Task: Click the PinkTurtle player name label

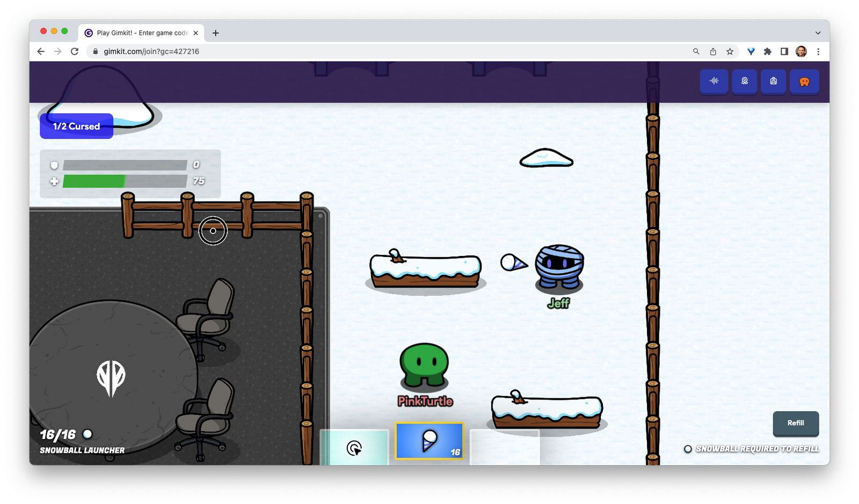Action: (425, 401)
